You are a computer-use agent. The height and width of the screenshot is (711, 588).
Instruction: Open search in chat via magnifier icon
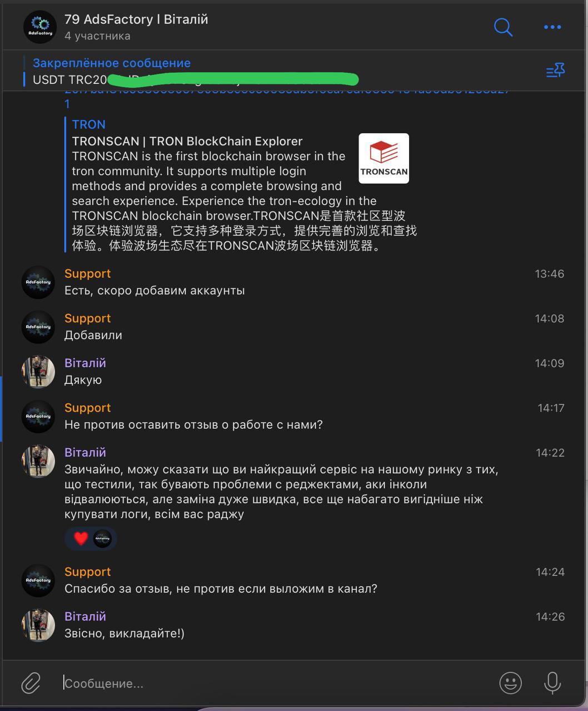coord(503,27)
